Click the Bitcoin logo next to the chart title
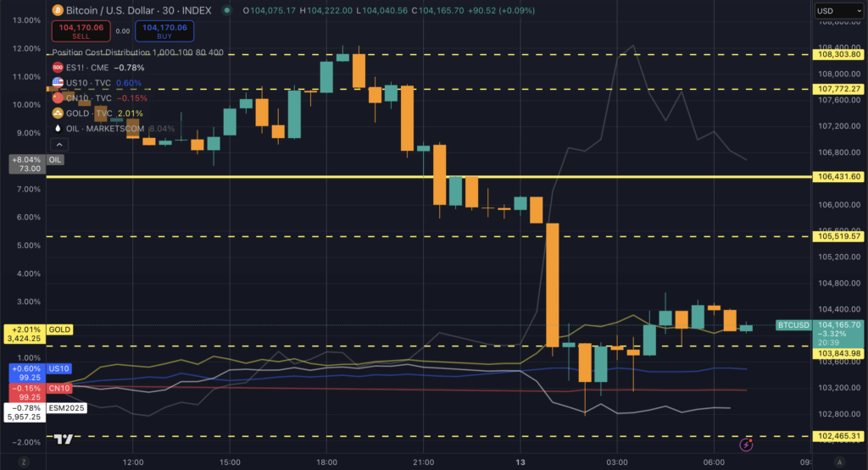This screenshot has height=470, width=868. [58, 10]
